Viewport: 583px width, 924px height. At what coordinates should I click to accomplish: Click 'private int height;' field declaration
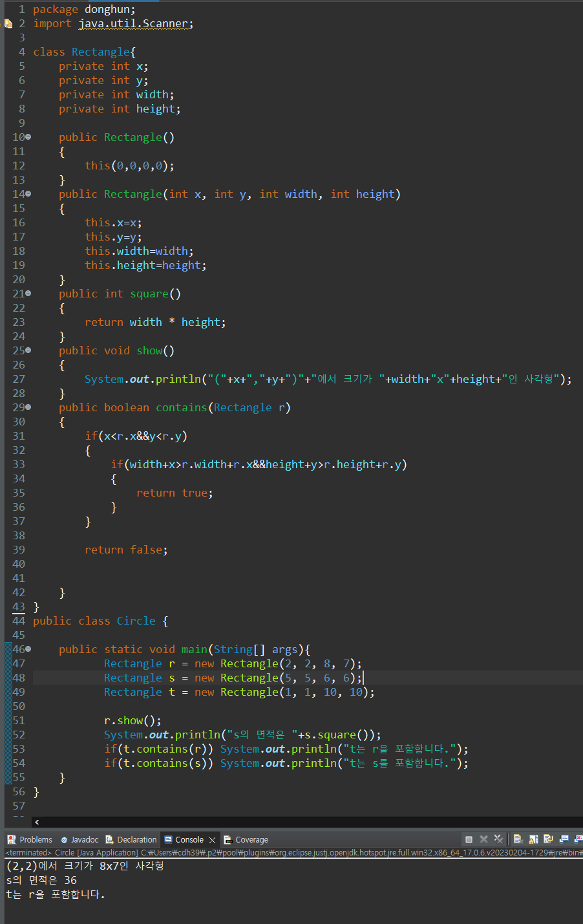click(120, 109)
